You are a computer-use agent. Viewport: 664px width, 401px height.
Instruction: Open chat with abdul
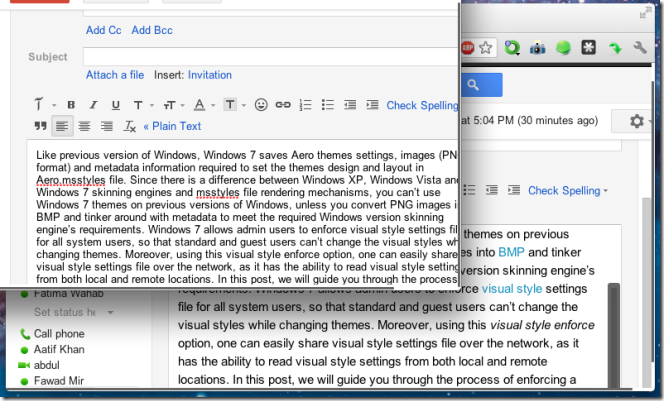(47, 365)
